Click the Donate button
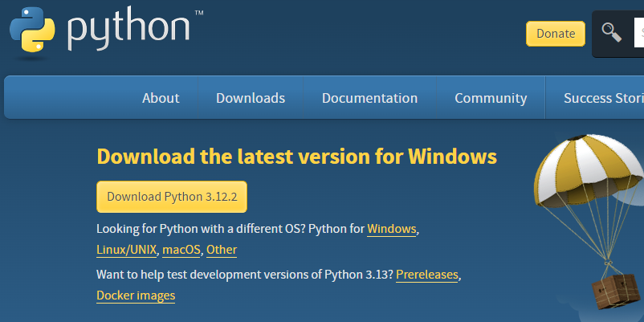This screenshot has height=322, width=644. tap(556, 34)
